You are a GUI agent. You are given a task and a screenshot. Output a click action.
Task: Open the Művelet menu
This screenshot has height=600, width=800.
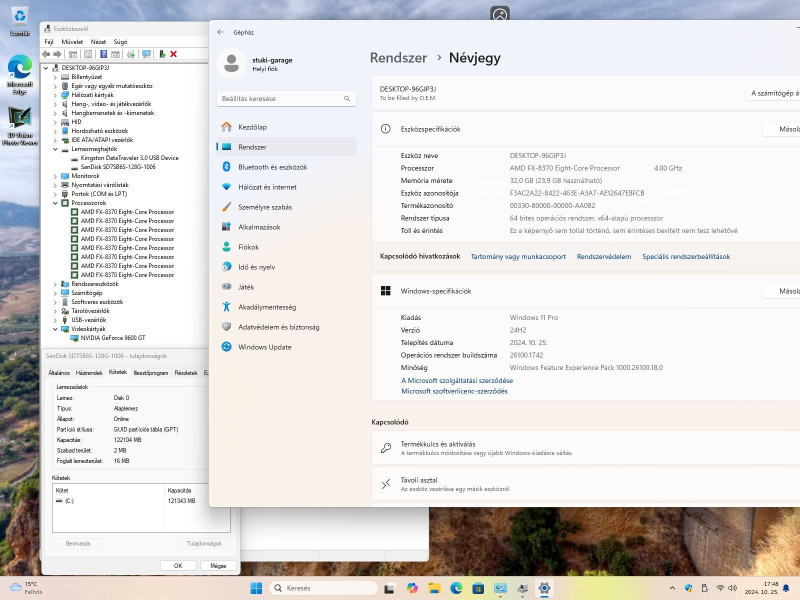click(72, 42)
